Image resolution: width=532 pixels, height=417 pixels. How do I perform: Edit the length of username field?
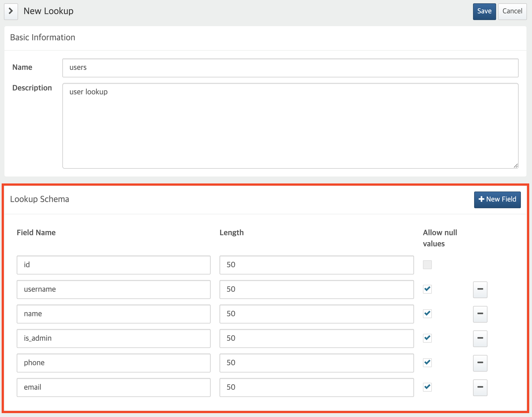point(317,290)
